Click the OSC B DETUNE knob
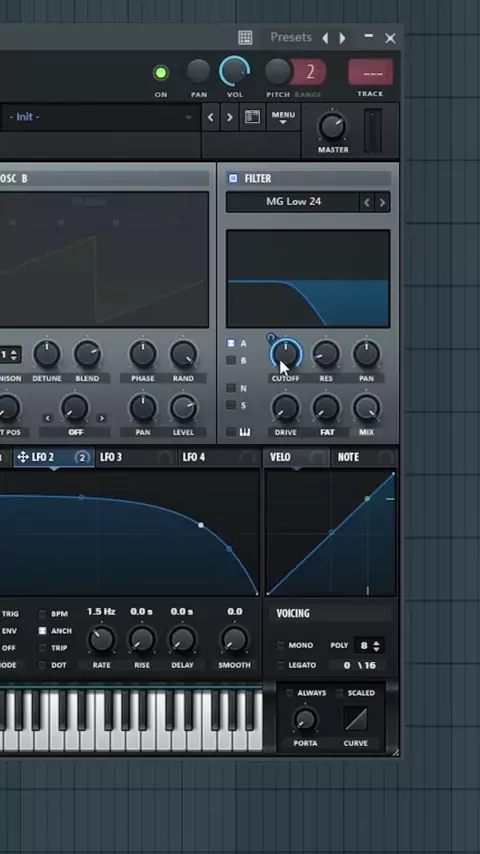 [47, 354]
